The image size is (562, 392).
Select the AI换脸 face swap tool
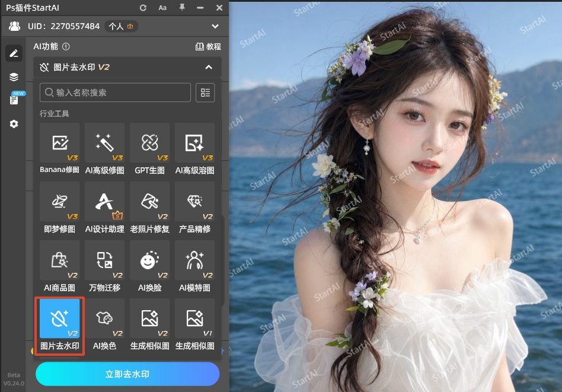click(x=149, y=260)
